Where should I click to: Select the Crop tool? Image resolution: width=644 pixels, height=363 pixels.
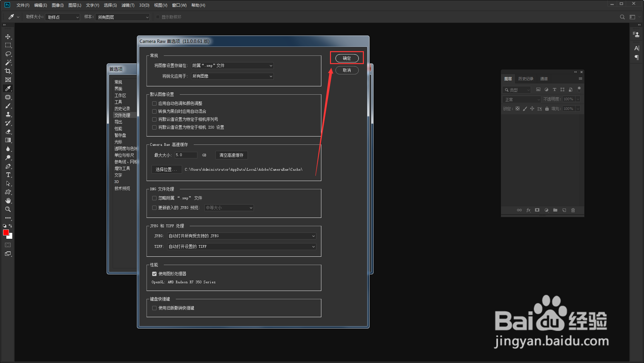click(8, 71)
